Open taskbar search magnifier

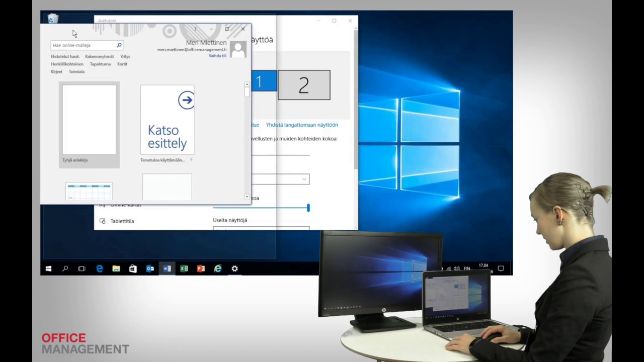[x=65, y=269]
